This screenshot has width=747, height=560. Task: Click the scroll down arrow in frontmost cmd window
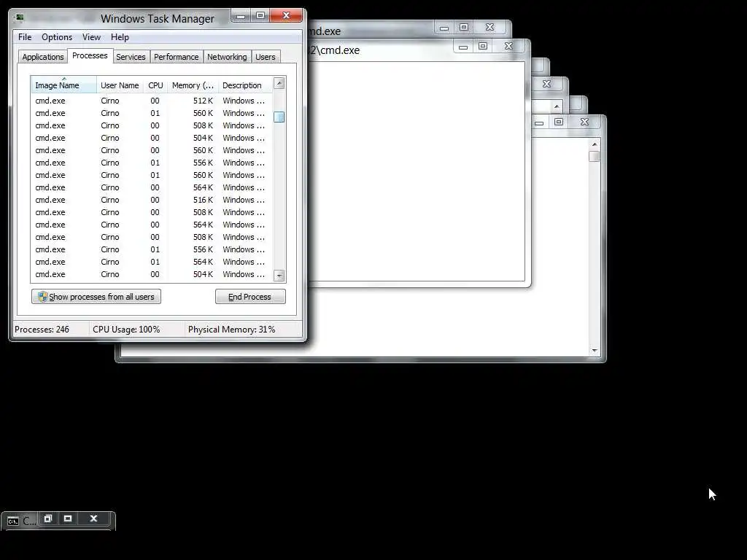[594, 351]
